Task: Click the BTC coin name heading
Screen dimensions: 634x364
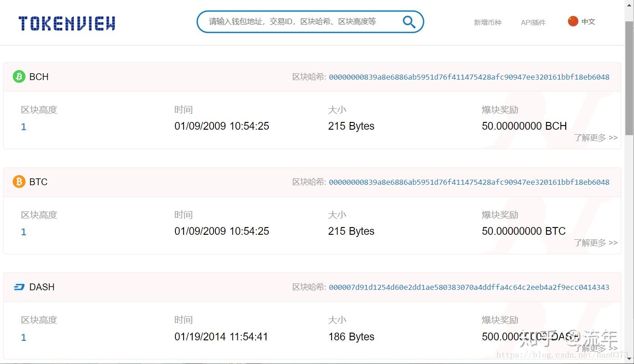Action: point(38,182)
